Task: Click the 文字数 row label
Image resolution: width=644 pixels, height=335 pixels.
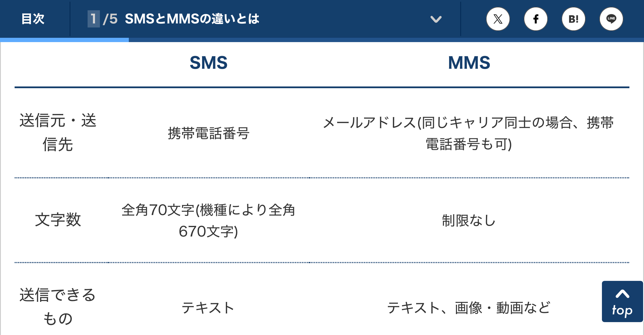Action: click(x=58, y=220)
